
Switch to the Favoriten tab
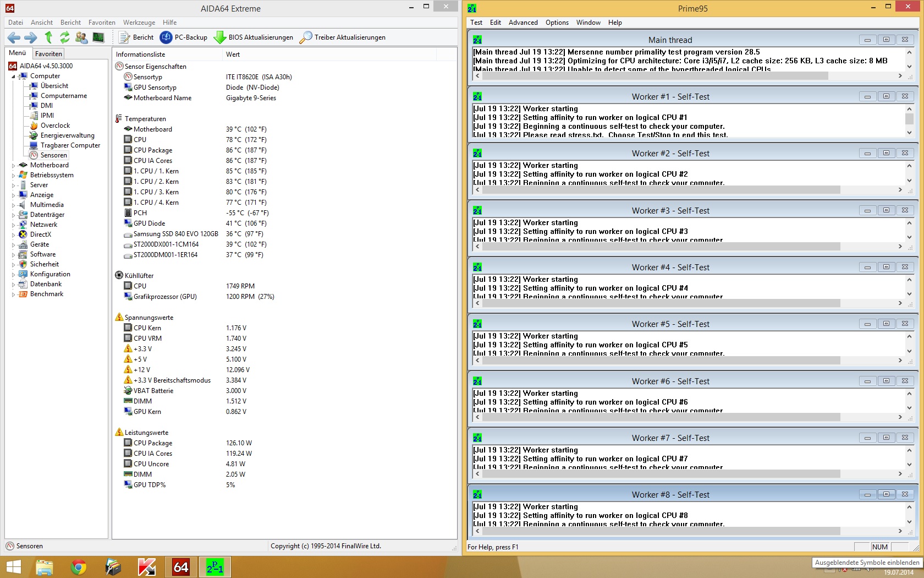pos(48,53)
